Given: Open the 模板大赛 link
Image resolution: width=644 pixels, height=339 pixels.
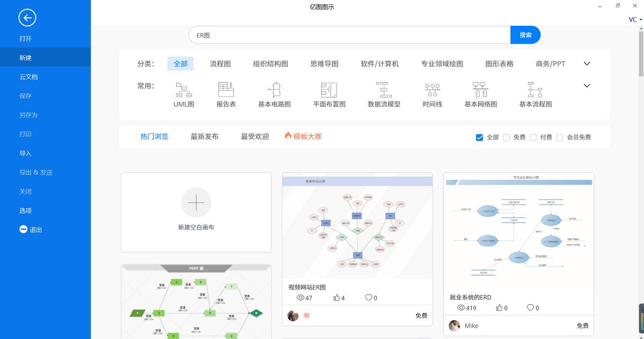Looking at the screenshot, I should 308,136.
